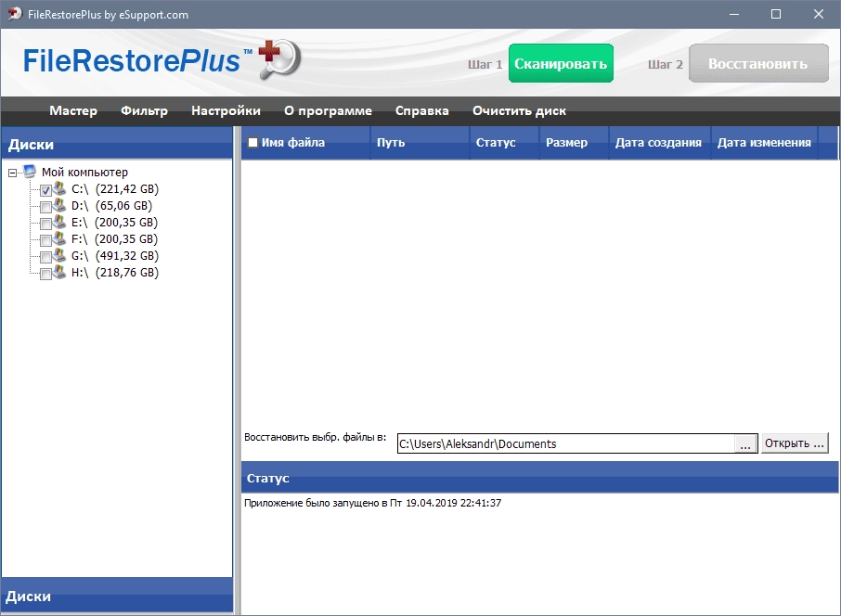Open the О программе menu

point(328,111)
